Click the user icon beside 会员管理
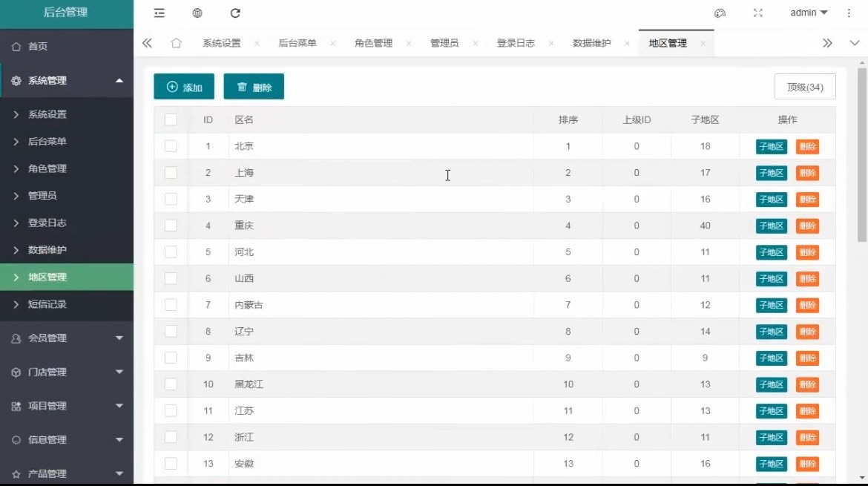This screenshot has width=868, height=486. tap(16, 338)
